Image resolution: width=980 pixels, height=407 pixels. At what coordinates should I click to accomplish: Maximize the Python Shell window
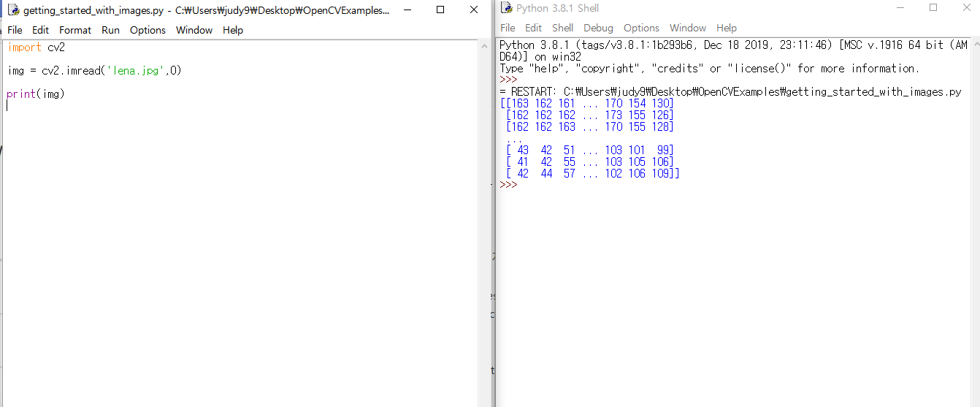pos(933,8)
